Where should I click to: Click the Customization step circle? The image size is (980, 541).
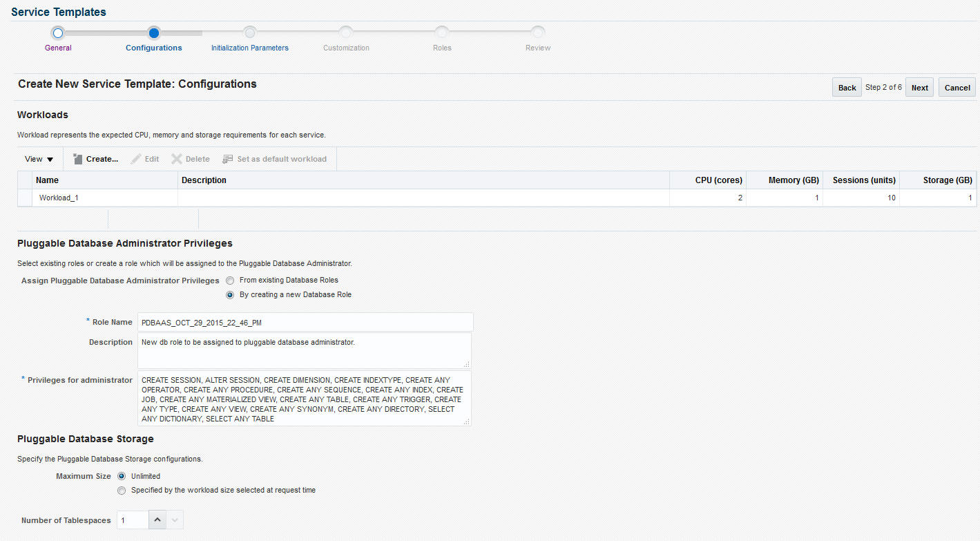click(346, 32)
